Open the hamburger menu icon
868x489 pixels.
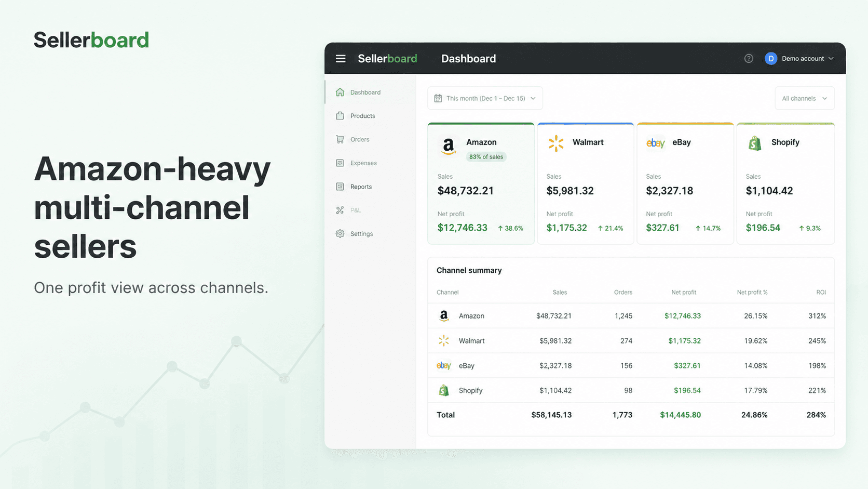(341, 59)
